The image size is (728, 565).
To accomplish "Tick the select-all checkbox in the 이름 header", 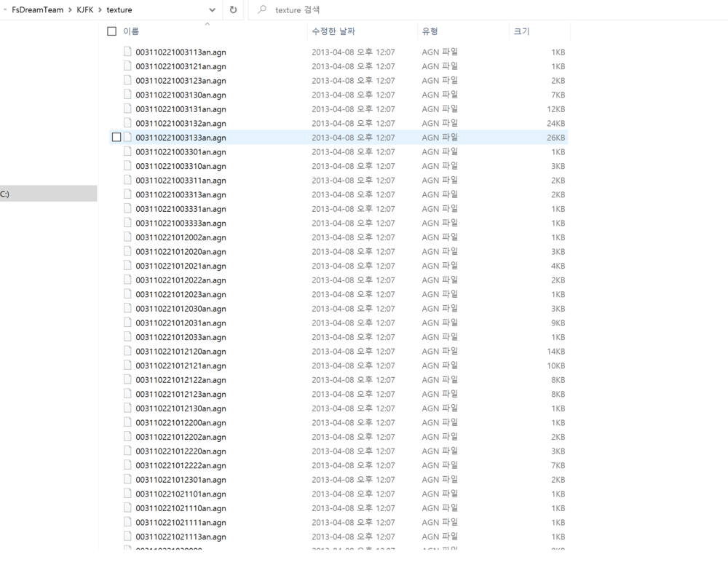I will [x=111, y=31].
